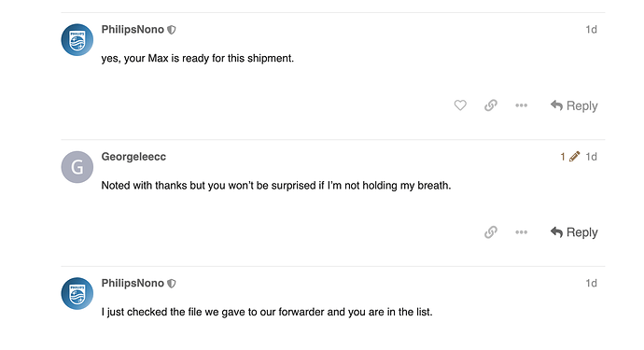Image resolution: width=644 pixels, height=350 pixels.
Task: Like PhilipsNono's Max shipment post
Action: [x=460, y=105]
